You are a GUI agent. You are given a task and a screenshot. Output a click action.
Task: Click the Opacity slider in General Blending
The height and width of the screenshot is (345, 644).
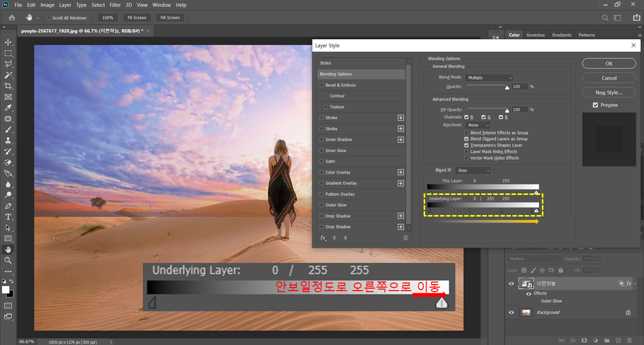tap(488, 87)
